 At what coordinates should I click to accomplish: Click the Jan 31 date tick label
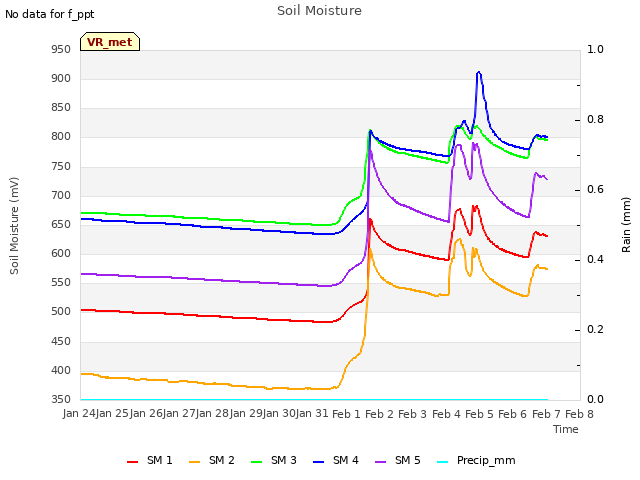click(312, 414)
